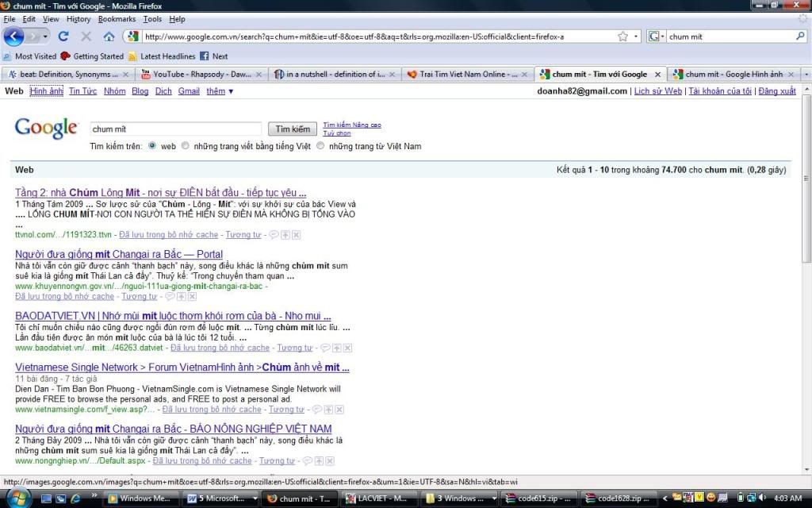Focus the Firefox address bar URL field
This screenshot has height=508, width=812.
coord(380,37)
